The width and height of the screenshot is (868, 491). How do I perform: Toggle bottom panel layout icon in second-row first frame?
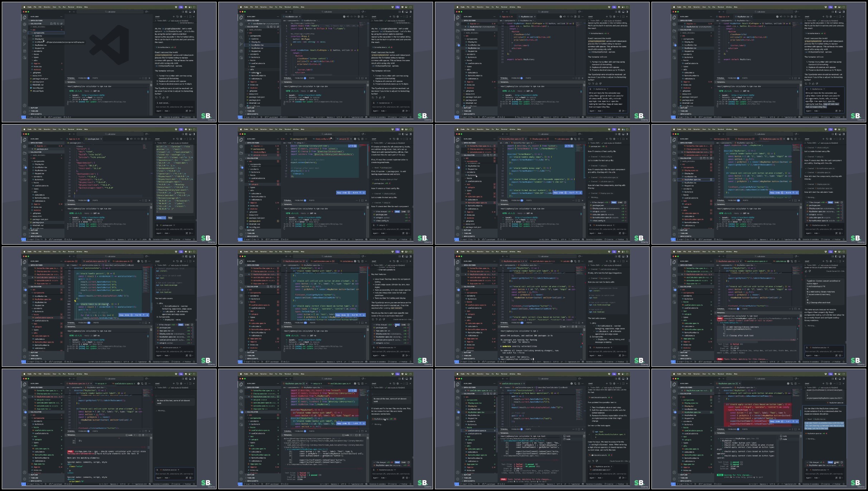click(x=190, y=134)
